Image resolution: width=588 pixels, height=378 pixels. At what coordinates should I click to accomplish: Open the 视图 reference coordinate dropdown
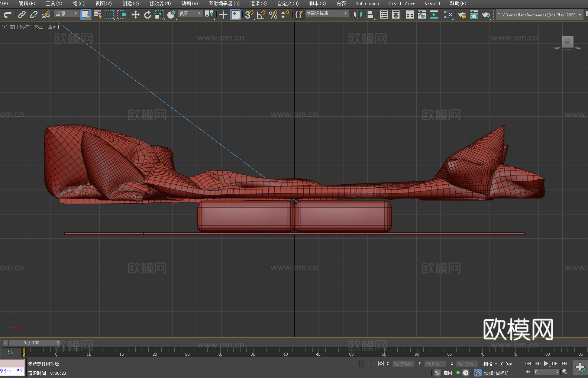point(190,13)
